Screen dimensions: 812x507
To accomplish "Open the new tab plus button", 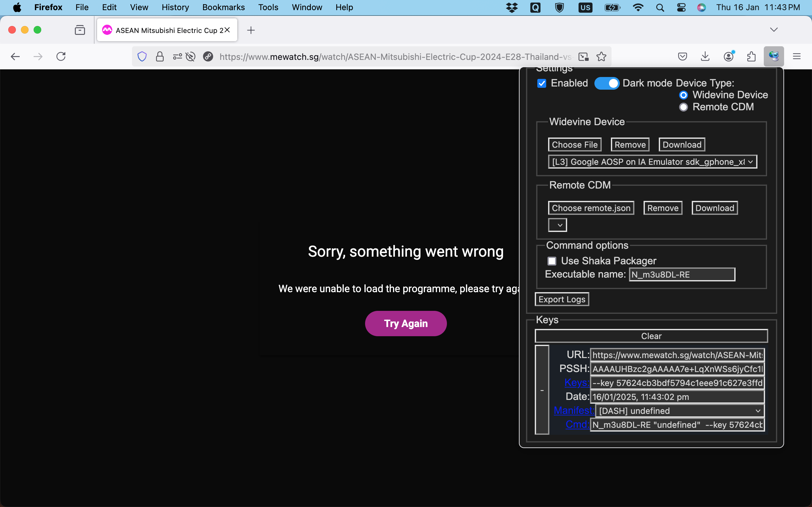I will (251, 30).
